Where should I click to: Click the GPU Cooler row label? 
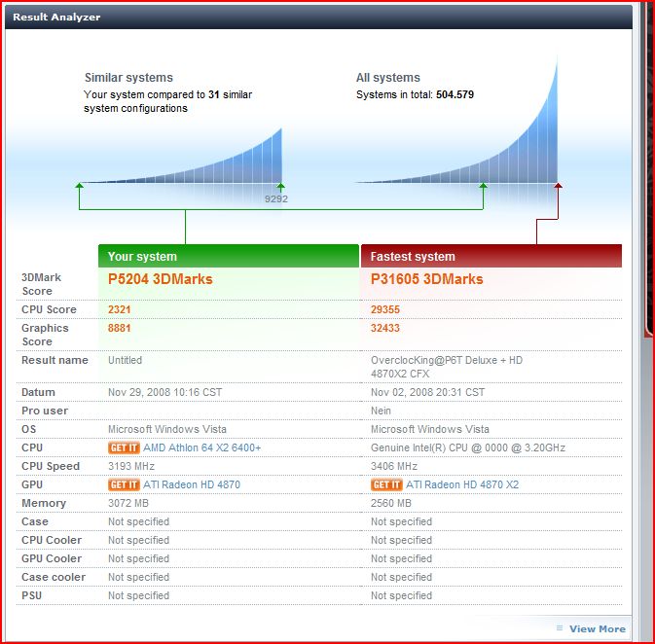tap(52, 558)
